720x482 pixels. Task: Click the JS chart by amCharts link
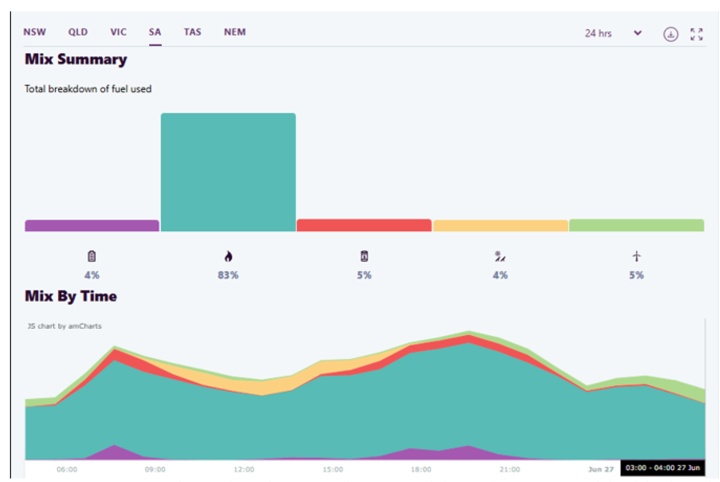tap(64, 326)
